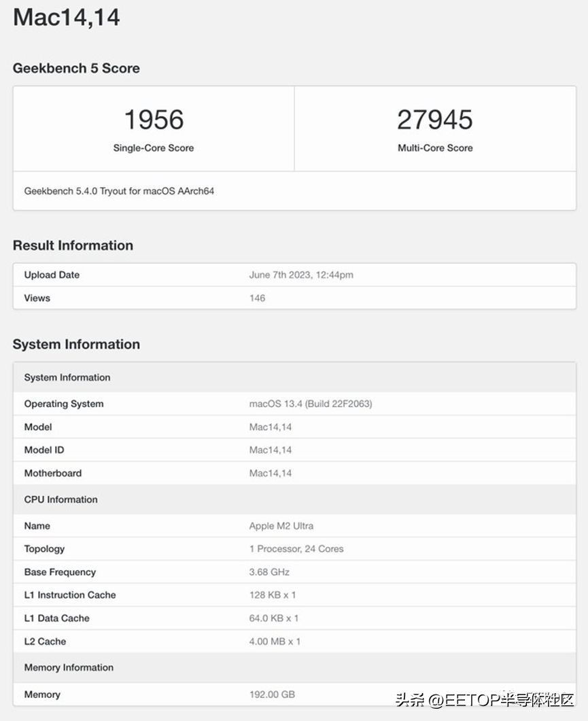This screenshot has width=588, height=721.
Task: Select the Apple M2 Ultra name value
Action: (x=281, y=526)
